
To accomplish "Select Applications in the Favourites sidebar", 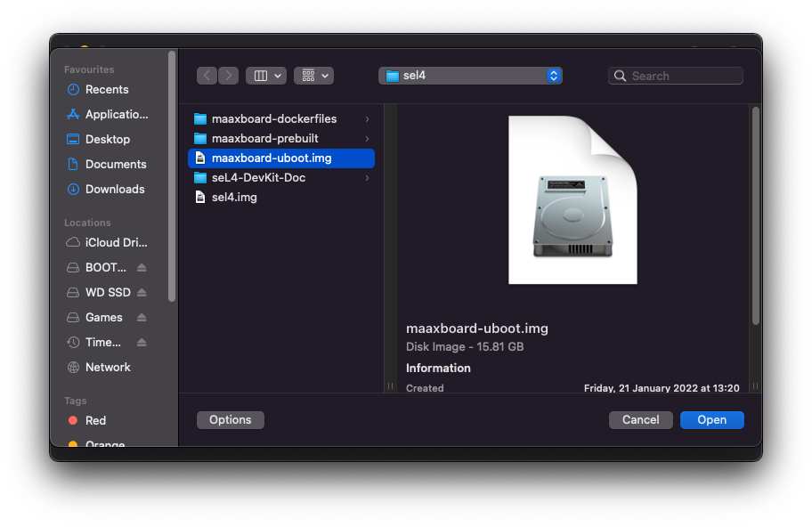I will [x=109, y=114].
